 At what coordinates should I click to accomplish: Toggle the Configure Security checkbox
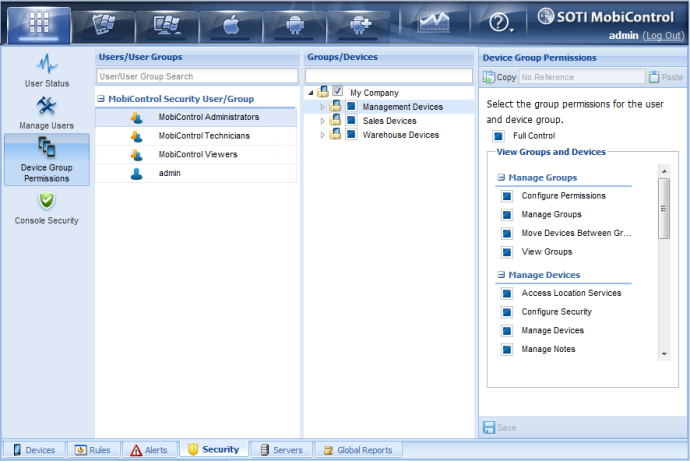click(x=507, y=312)
